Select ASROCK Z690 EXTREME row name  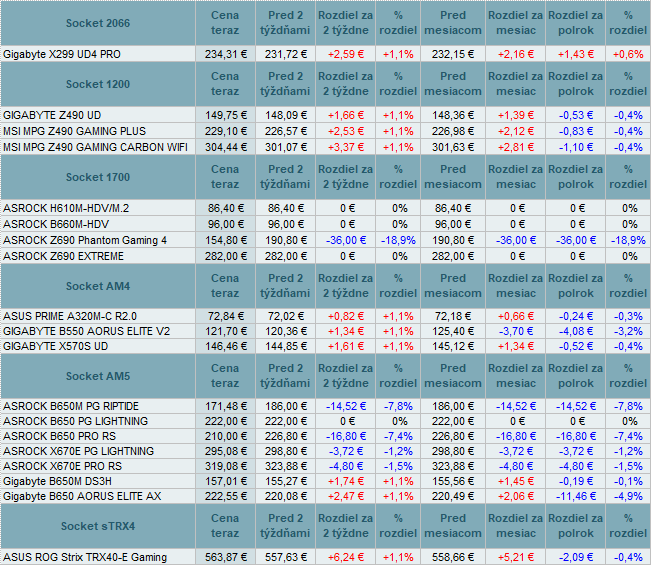(64, 257)
